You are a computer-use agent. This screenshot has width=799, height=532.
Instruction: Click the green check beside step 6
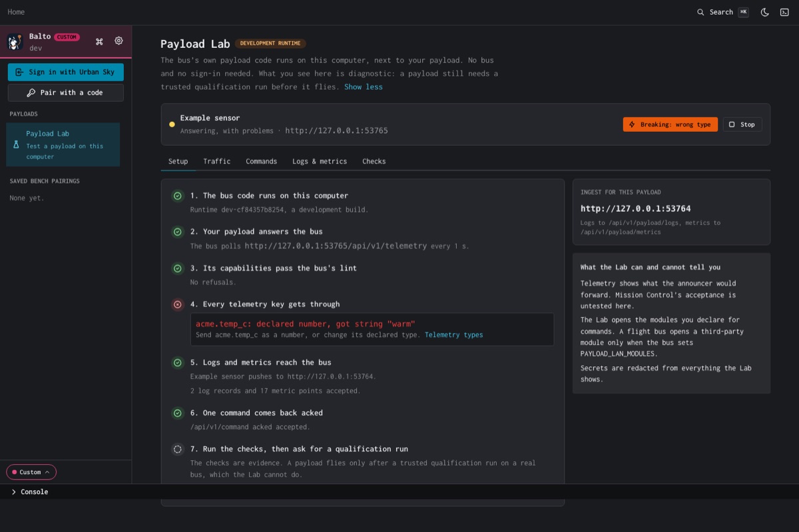coord(178,413)
